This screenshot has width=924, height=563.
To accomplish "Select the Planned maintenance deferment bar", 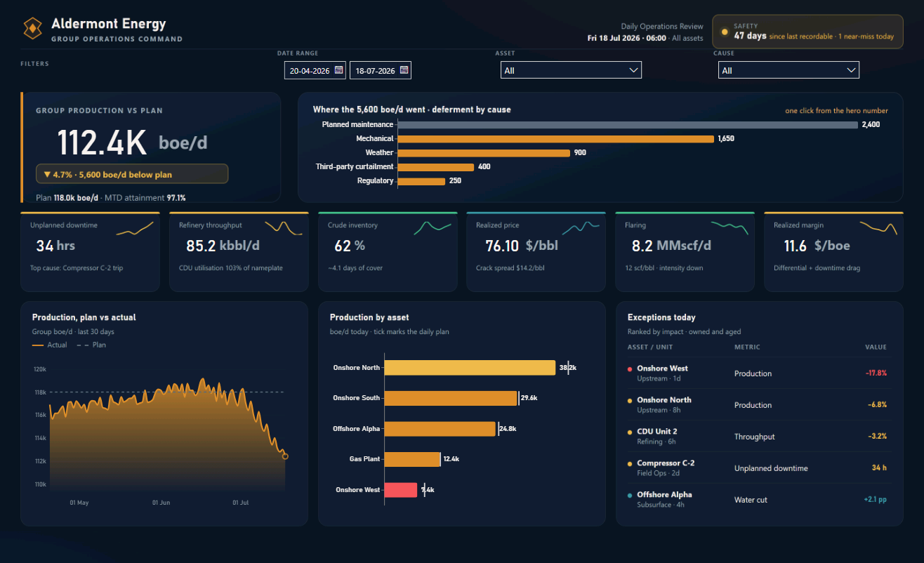I will pyautogui.click(x=628, y=125).
